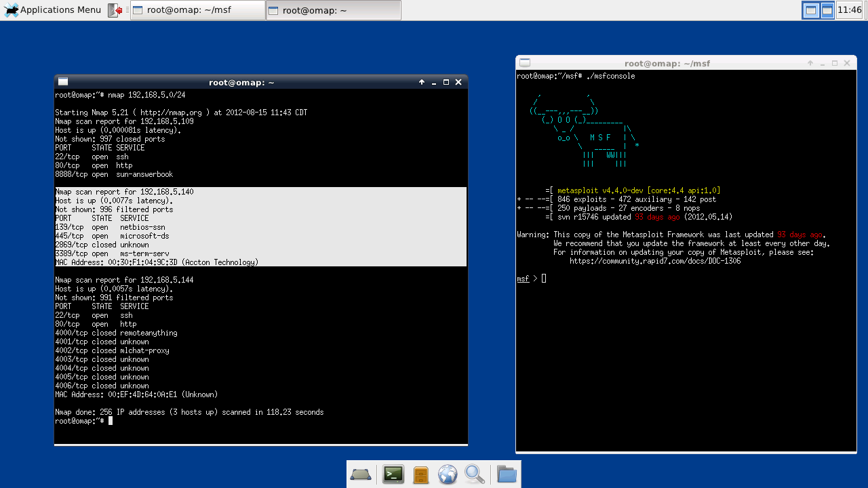This screenshot has height=488, width=868.
Task: Close the root@omap: ~ terminal window
Action: pyautogui.click(x=458, y=82)
